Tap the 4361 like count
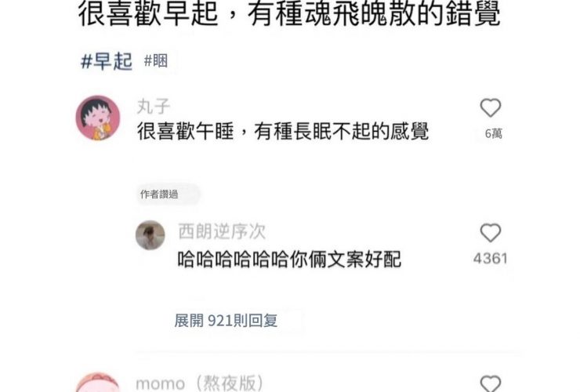 491,259
